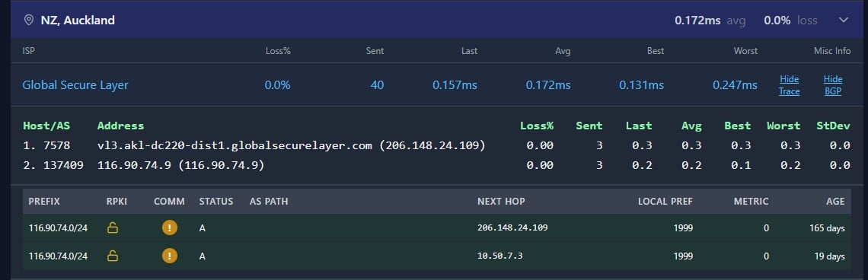Click AS number 137409 in traceroute
Image resolution: width=868 pixels, height=280 pixels.
point(64,165)
